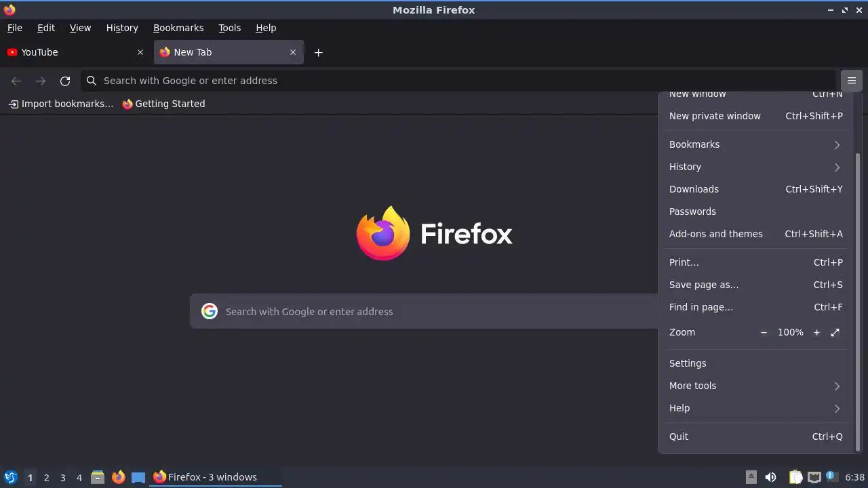The width and height of the screenshot is (868, 488).
Task: Launch the file manager from taskbar
Action: 98,477
